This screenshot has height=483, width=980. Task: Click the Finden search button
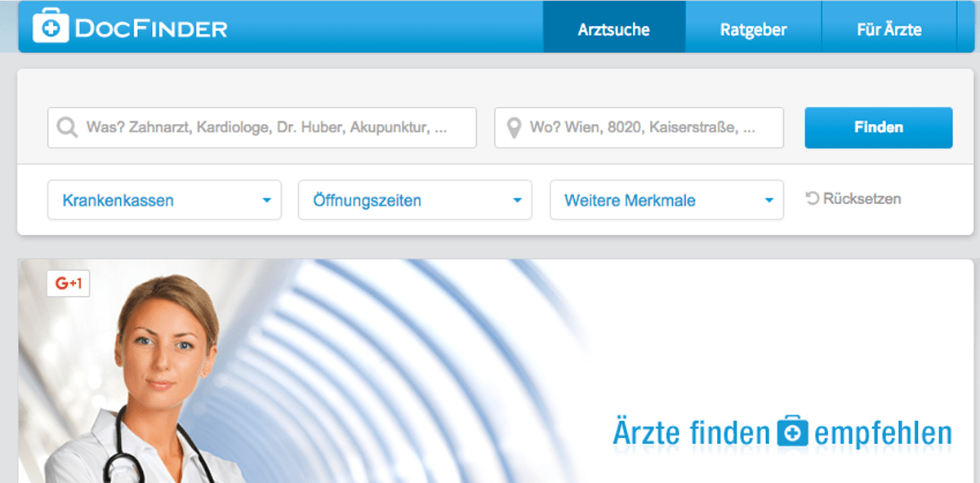879,127
